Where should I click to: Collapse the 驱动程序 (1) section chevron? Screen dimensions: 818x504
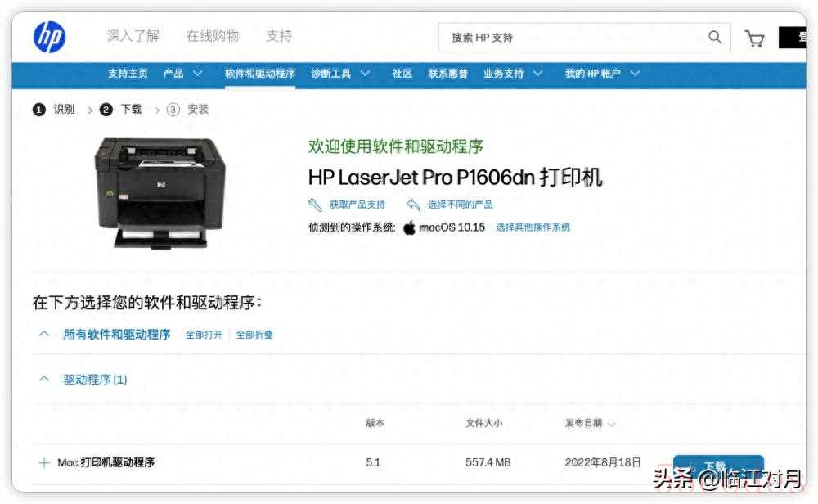coord(44,379)
